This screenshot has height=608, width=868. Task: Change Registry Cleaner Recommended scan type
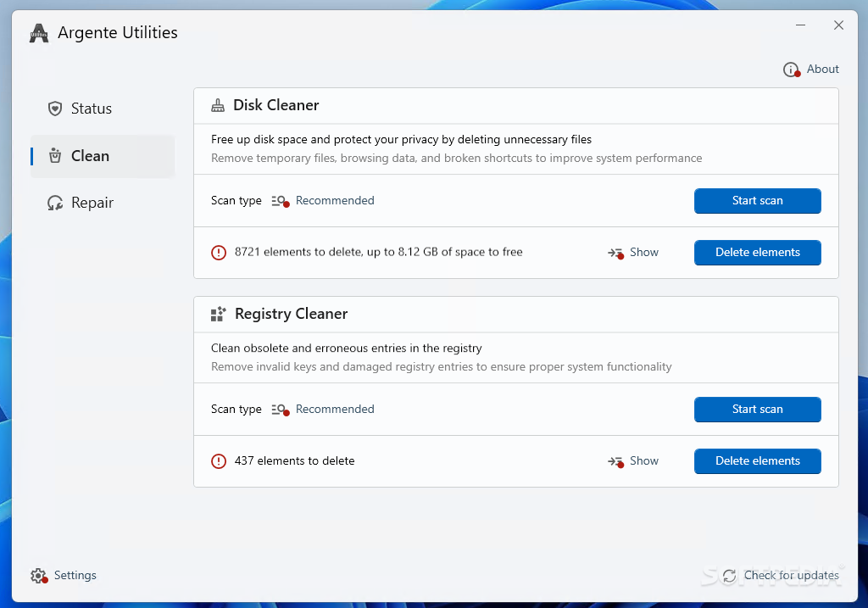click(x=334, y=410)
